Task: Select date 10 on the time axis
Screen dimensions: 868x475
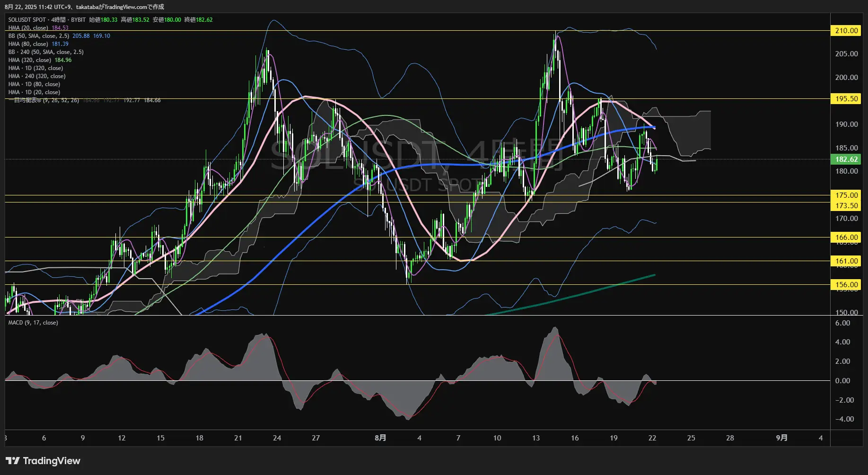Action: 497,438
